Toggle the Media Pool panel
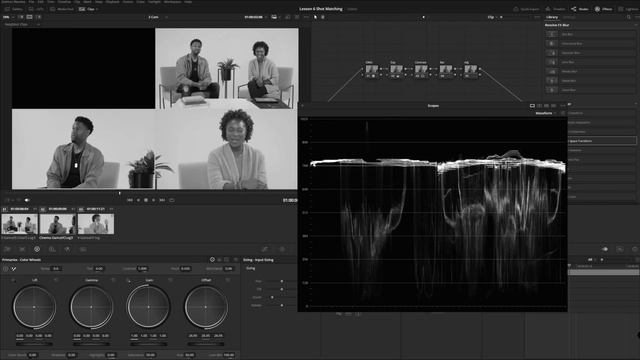This screenshot has height=360, width=640. (x=62, y=9)
